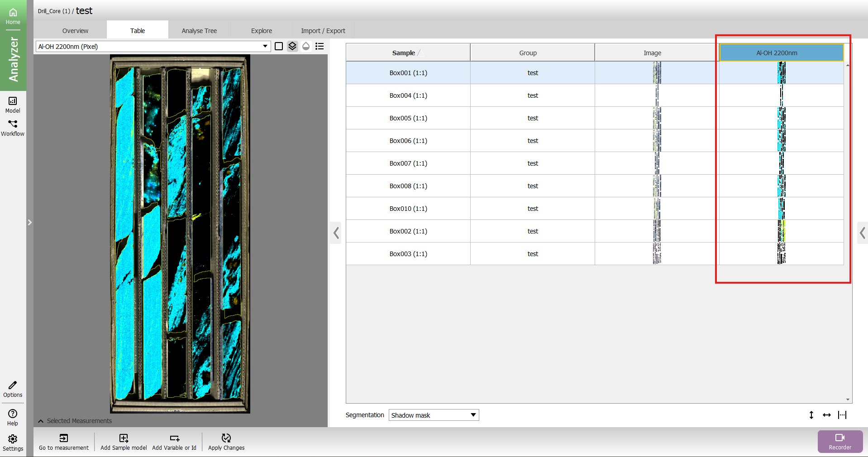Open Help from the sidebar
868x457 pixels.
[13, 417]
